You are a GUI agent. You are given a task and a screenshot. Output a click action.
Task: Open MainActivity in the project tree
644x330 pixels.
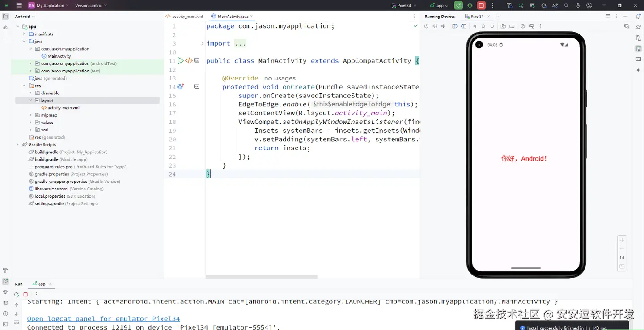tap(59, 56)
